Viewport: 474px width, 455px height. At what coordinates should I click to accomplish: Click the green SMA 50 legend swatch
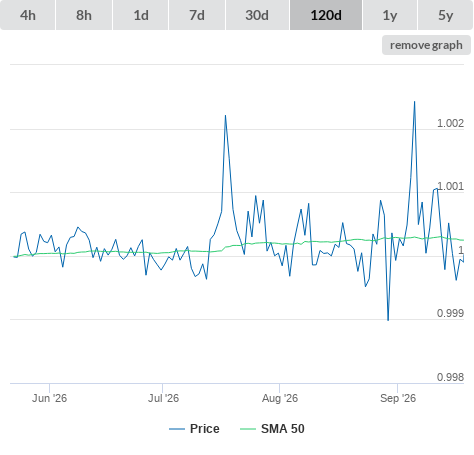[x=248, y=429]
